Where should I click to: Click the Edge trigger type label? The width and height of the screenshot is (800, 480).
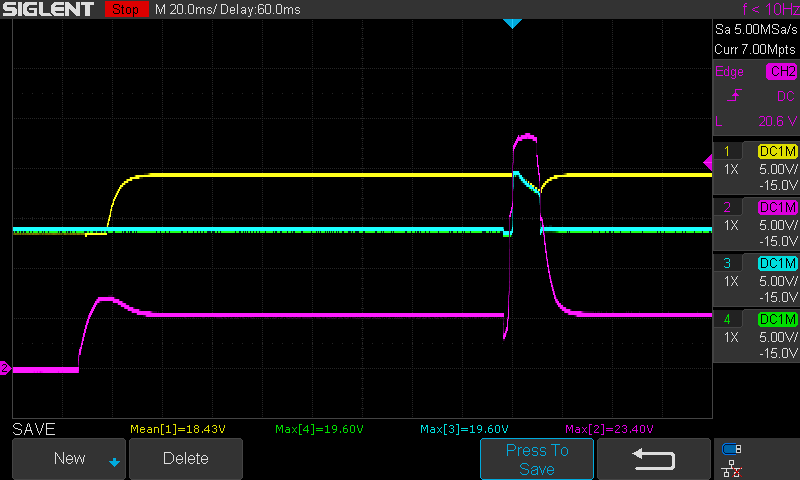click(x=729, y=72)
